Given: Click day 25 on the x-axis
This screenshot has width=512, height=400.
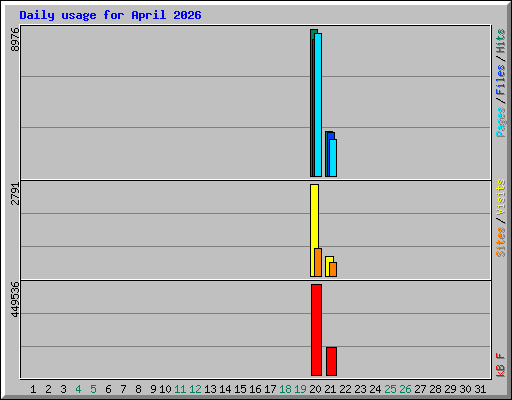Looking at the screenshot, I should 390,389.
